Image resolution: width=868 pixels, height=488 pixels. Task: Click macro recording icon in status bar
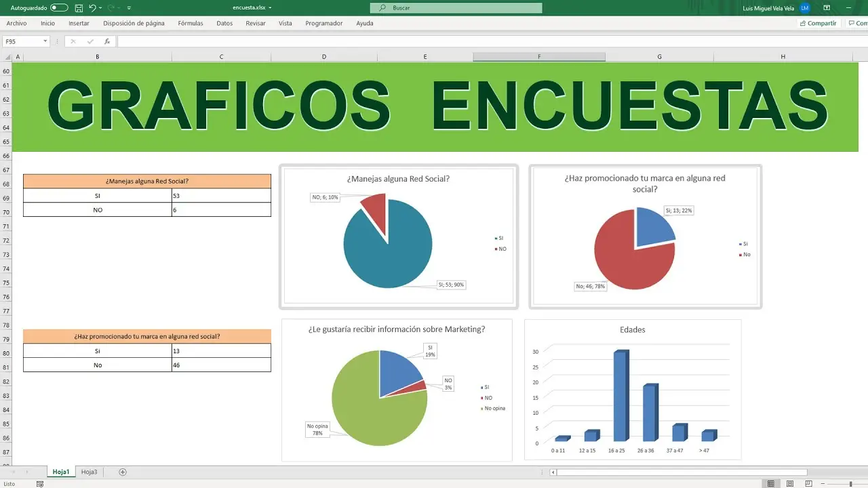pyautogui.click(x=41, y=483)
